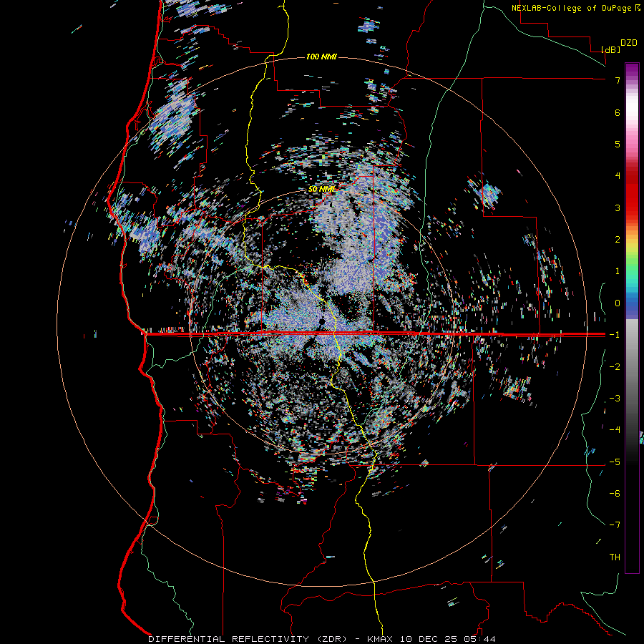Click the -7 dB scale label
This screenshot has height=644, width=644.
(x=615, y=525)
